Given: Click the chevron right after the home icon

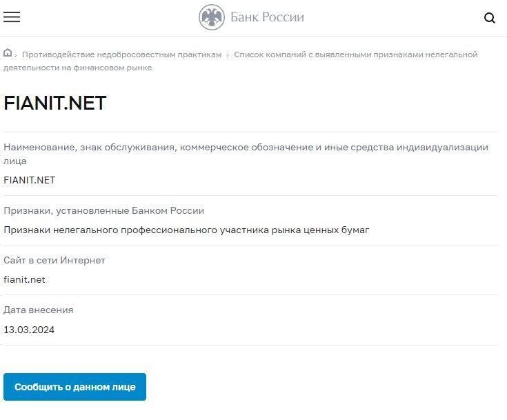Looking at the screenshot, I should click(16, 54).
